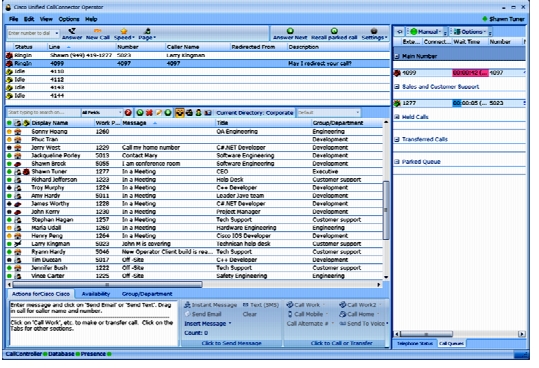Click Send To Voice
The height and width of the screenshot is (368, 539).
(363, 324)
